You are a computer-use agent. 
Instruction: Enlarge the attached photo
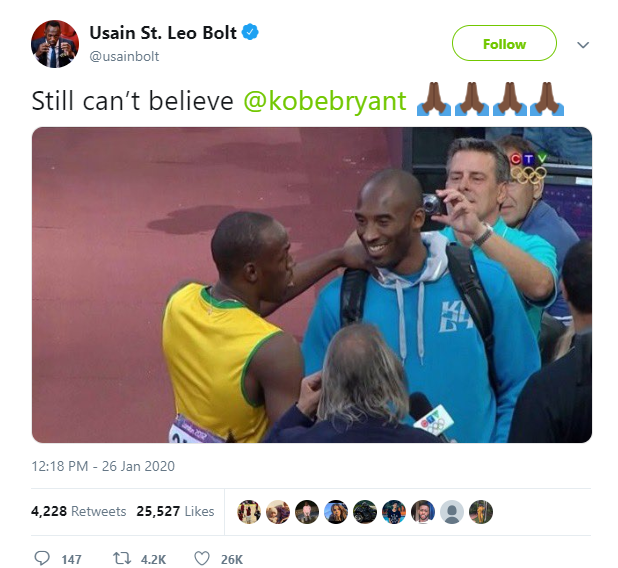[312, 285]
